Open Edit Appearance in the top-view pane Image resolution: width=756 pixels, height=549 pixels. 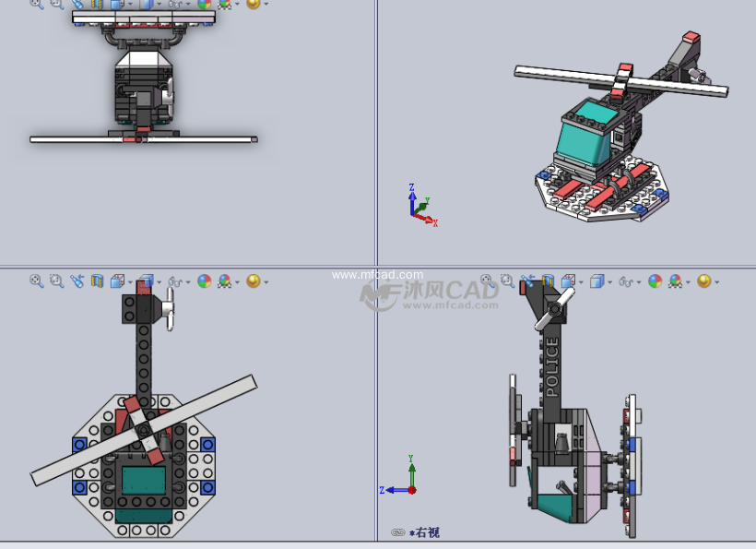click(205, 280)
